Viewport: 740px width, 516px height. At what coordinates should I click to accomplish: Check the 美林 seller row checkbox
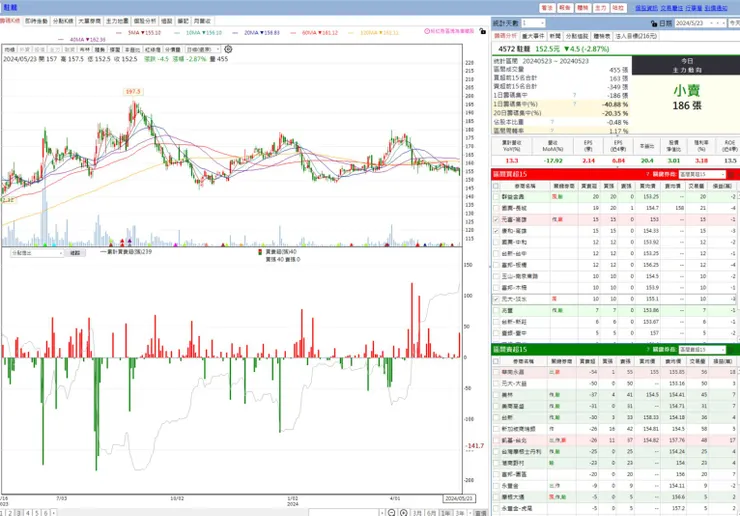496,395
